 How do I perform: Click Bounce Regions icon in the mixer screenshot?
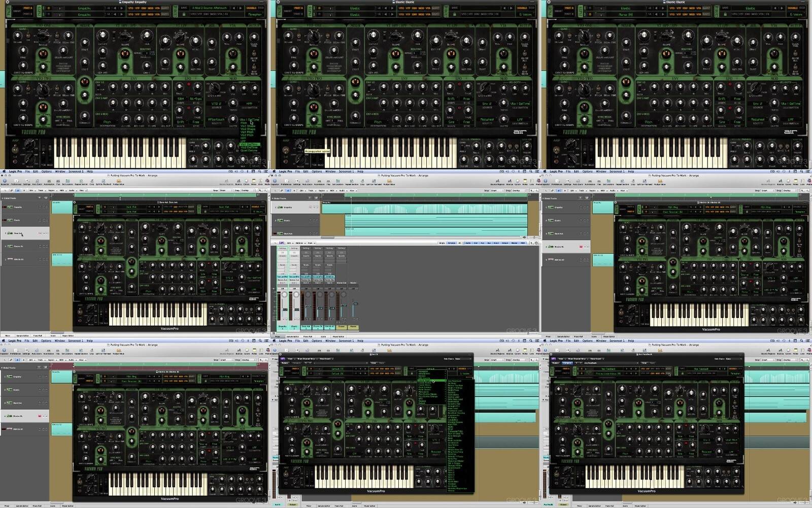click(x=497, y=182)
